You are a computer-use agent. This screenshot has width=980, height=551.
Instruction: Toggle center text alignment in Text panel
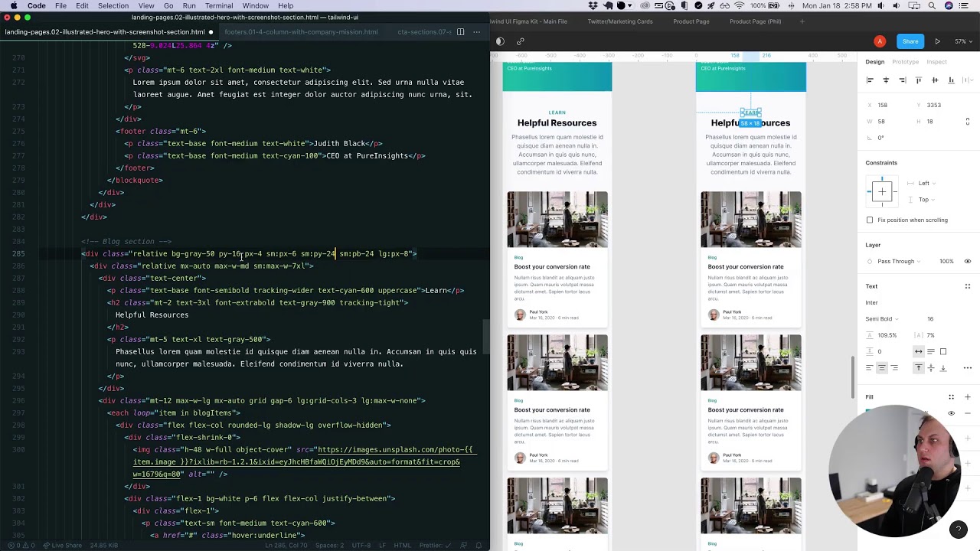pyautogui.click(x=881, y=367)
